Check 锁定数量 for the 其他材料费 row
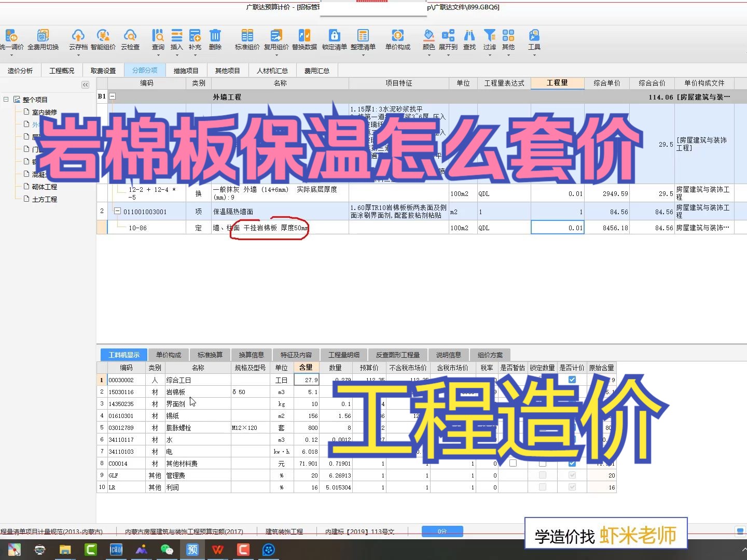 (x=542, y=463)
